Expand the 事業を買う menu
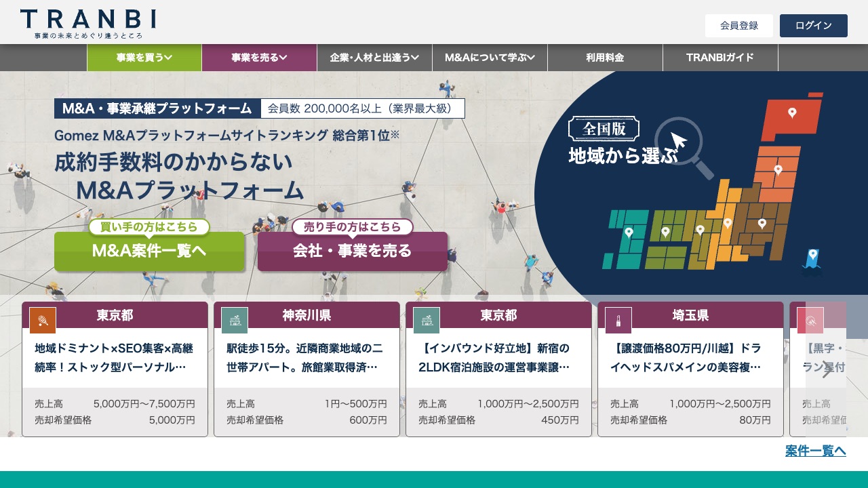The height and width of the screenshot is (488, 868). coord(144,58)
